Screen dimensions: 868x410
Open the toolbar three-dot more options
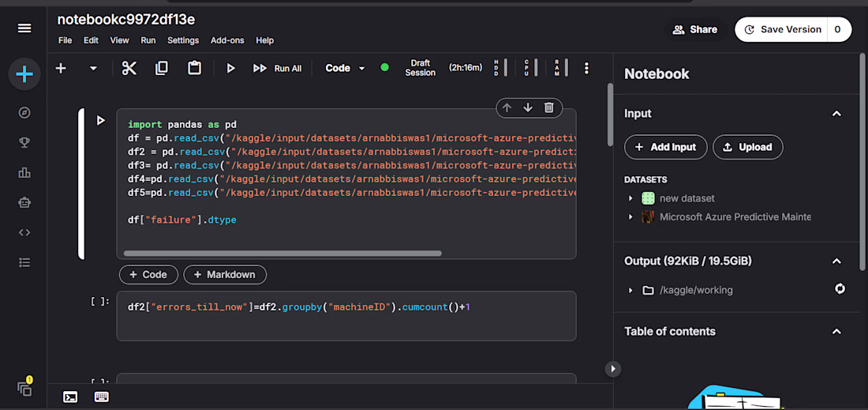[587, 68]
